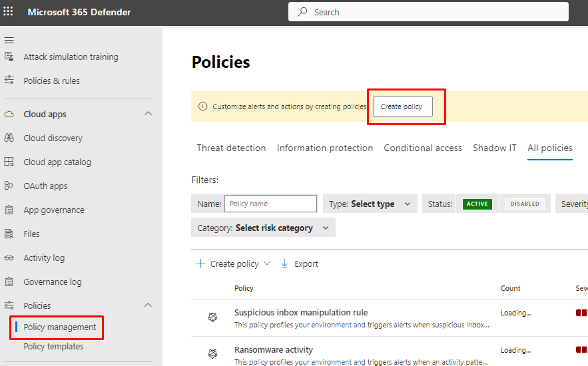Open Policy templates in the sidebar

(x=53, y=347)
